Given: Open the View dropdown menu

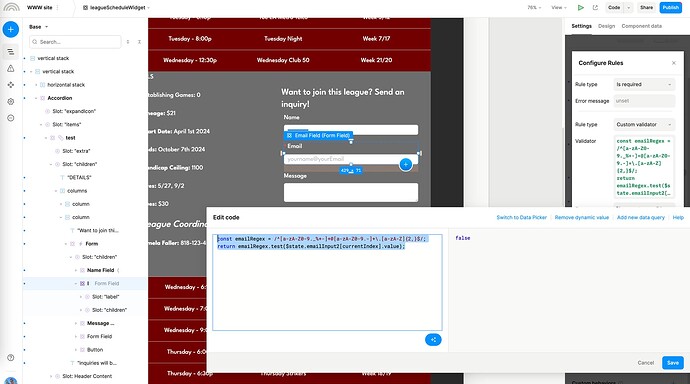Looking at the screenshot, I should click(x=559, y=7).
